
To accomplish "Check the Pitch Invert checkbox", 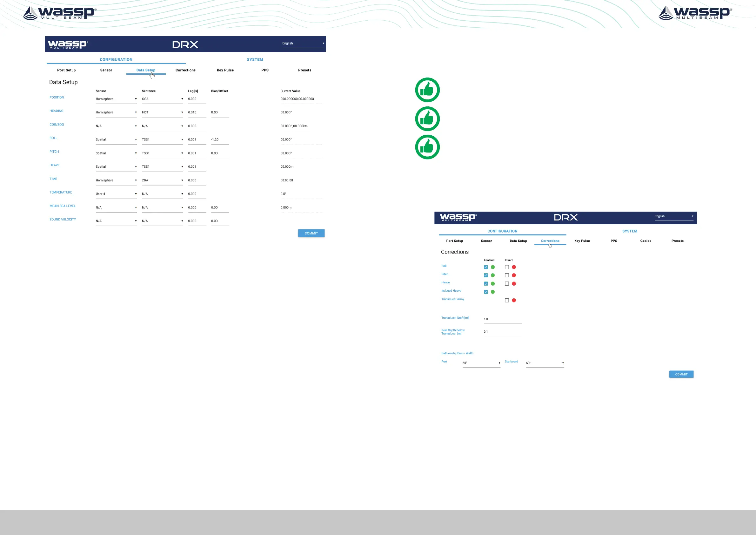I will [507, 275].
